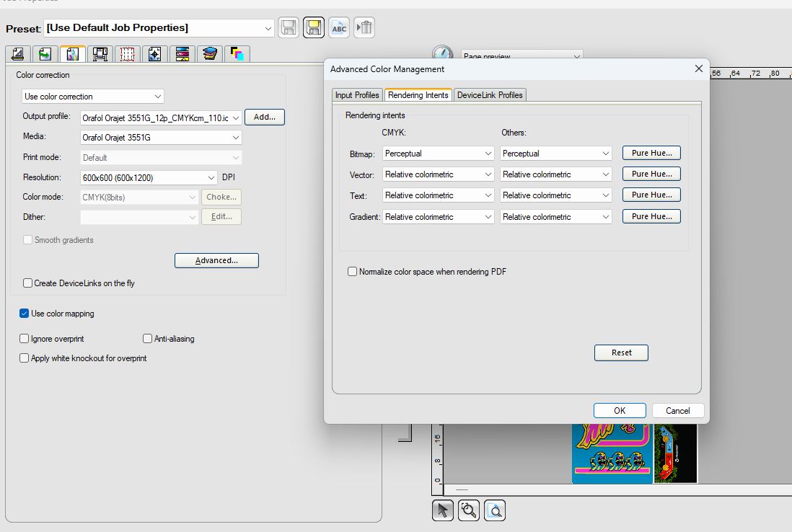Select the Rendering Intents tab
The height and width of the screenshot is (532, 792).
418,95
